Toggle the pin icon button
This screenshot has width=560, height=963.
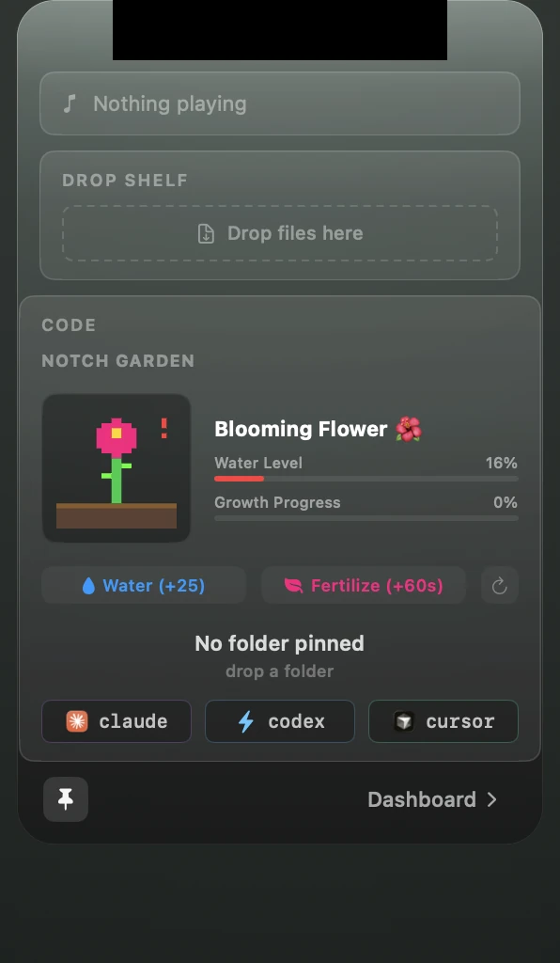[x=66, y=799]
